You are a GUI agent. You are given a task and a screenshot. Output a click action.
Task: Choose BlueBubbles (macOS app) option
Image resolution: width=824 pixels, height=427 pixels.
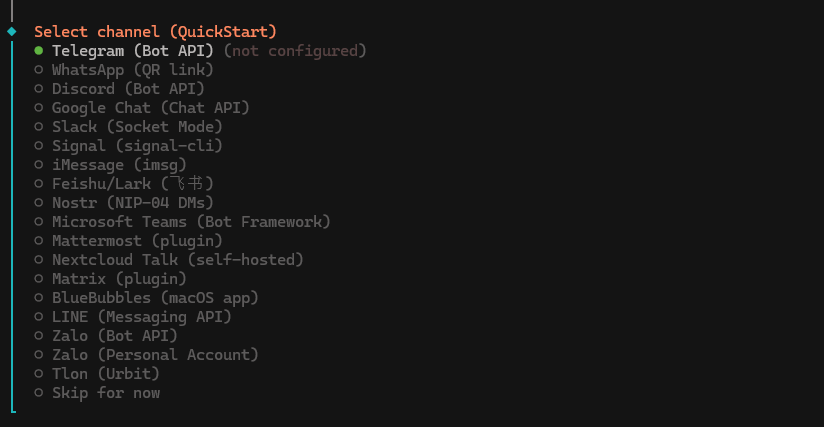click(155, 298)
